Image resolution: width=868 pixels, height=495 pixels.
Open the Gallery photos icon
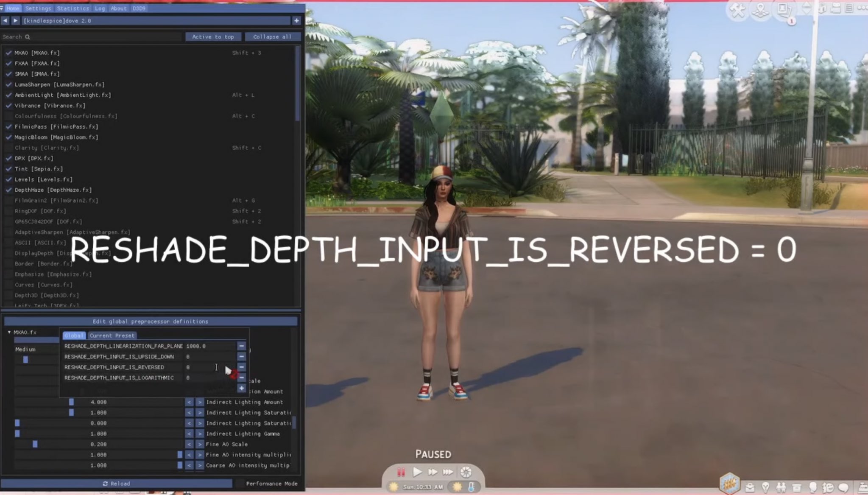point(783,9)
